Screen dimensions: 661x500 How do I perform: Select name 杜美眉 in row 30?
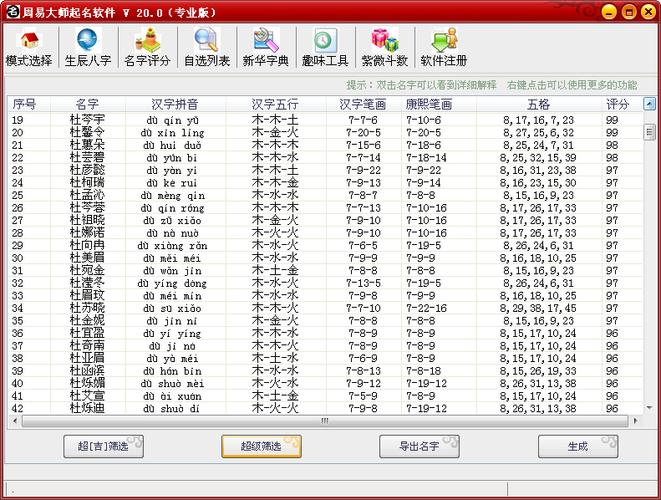coord(87,258)
